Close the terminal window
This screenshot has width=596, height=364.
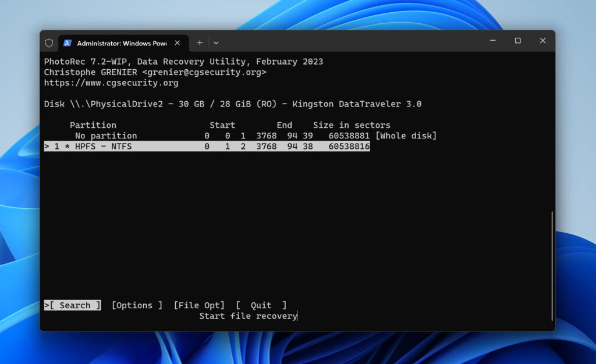pos(542,41)
